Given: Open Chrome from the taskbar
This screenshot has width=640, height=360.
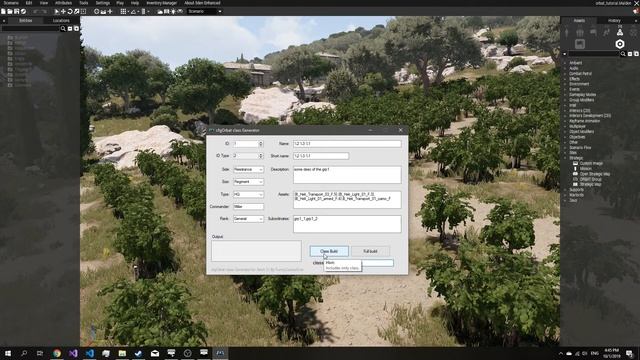Looking at the screenshot, I should [57, 353].
